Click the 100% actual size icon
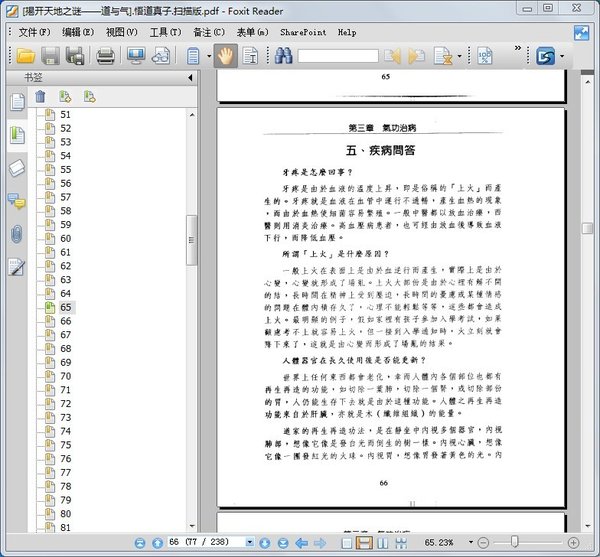Viewport: 600px width, 557px height. click(484, 56)
